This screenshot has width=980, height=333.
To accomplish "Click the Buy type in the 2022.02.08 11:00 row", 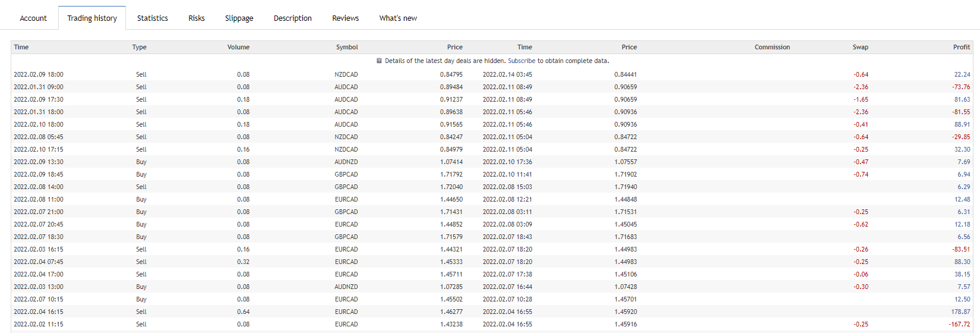I will coord(141,199).
